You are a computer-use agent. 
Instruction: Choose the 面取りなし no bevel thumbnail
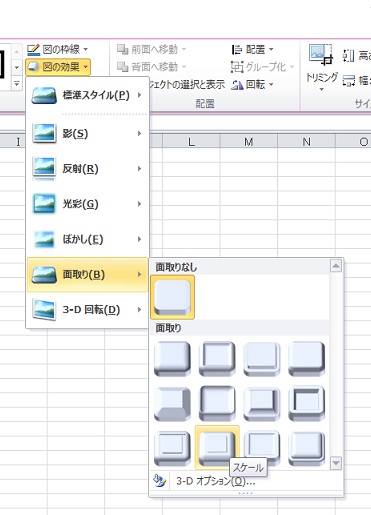point(173,297)
